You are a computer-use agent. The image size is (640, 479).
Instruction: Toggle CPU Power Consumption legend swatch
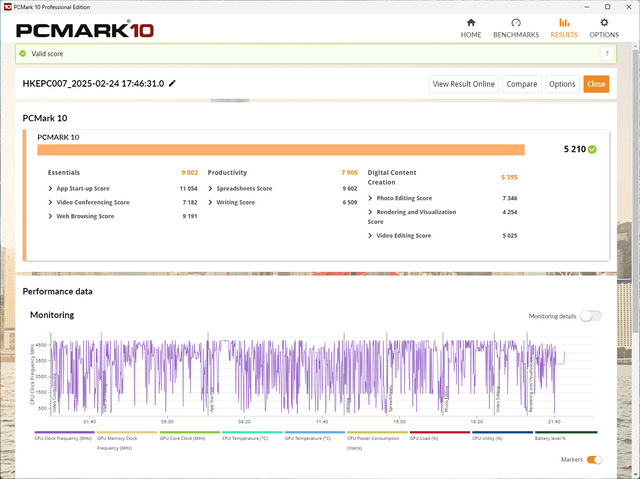coord(377,432)
